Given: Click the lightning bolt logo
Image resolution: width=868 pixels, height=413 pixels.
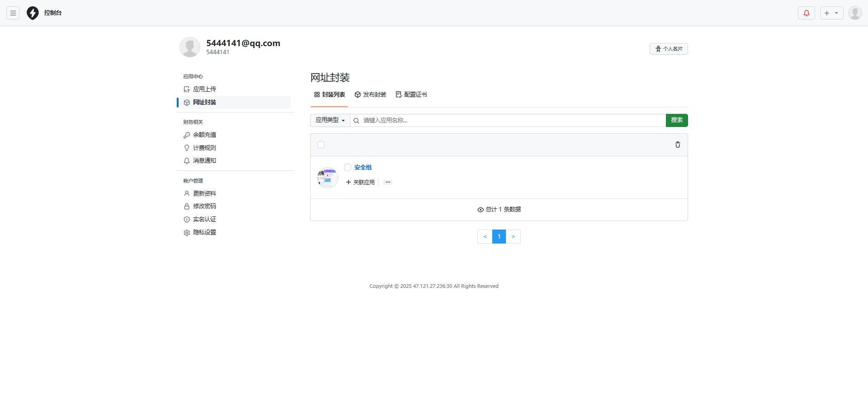Looking at the screenshot, I should click(x=33, y=13).
